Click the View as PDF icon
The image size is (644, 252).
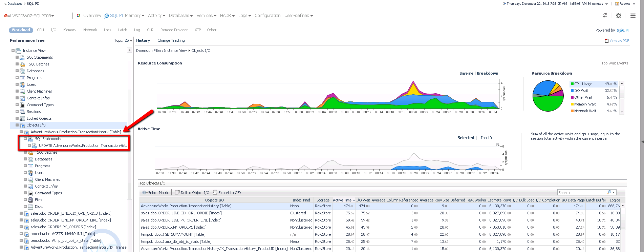(x=606, y=41)
